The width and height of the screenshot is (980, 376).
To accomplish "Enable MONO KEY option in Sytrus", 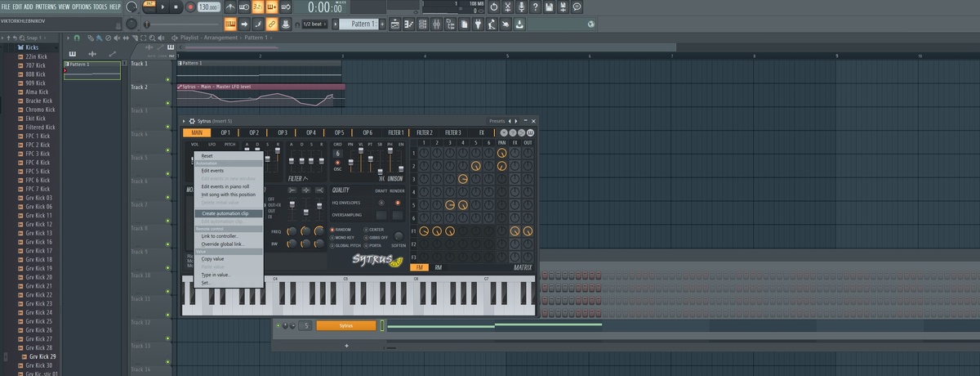I will point(342,238).
